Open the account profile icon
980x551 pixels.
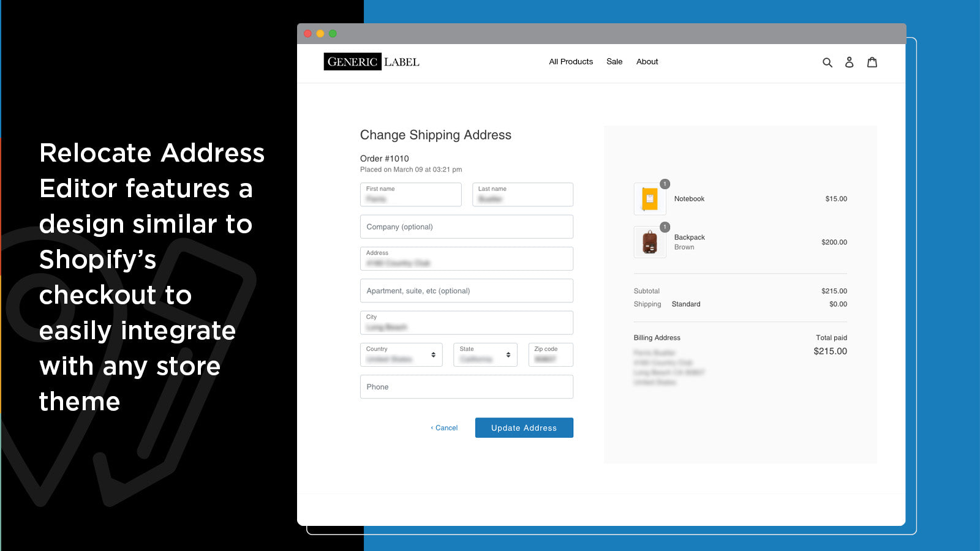click(850, 62)
